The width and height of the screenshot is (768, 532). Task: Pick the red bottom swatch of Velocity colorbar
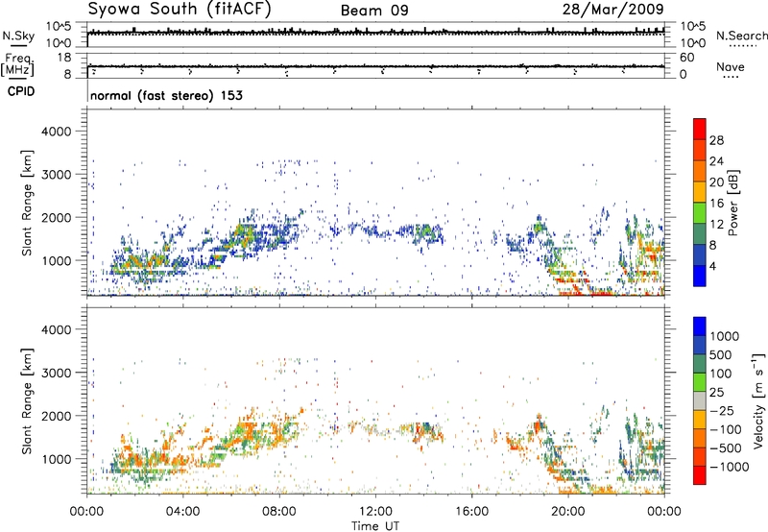point(700,475)
